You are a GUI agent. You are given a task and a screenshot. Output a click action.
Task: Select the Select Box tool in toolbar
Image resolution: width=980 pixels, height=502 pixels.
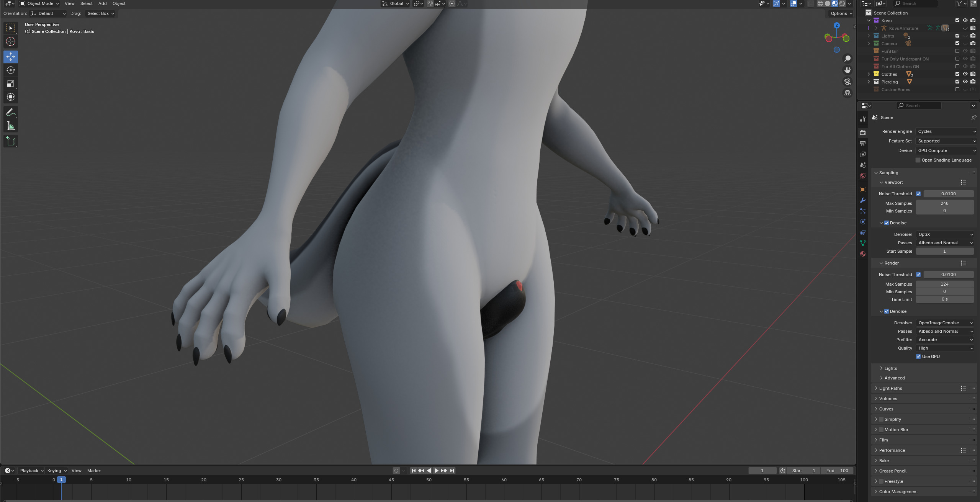point(11,28)
